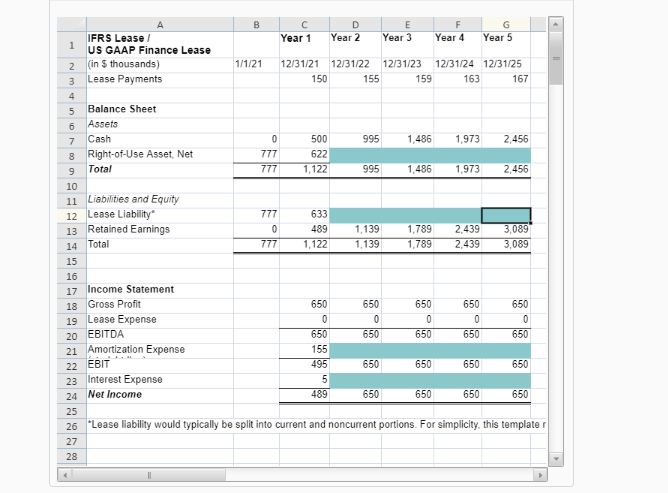Click the selected Lease Liability cell in Year 5

[x=506, y=215]
